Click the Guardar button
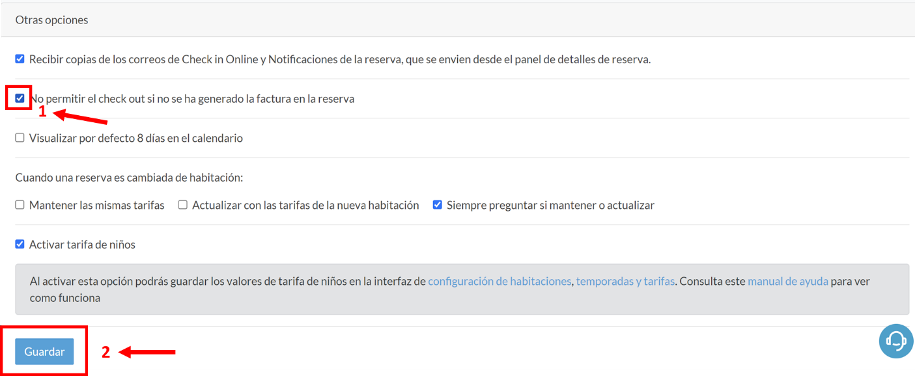 [x=44, y=351]
